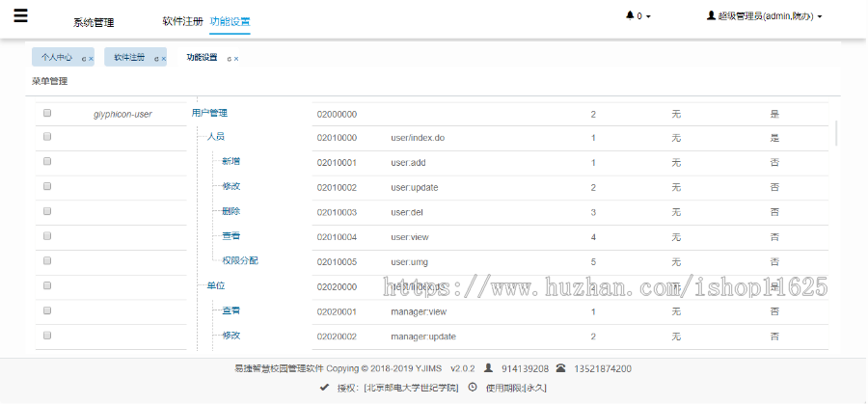Open the notification count dropdown caret
Image resolution: width=868 pixels, height=404 pixels.
click(x=648, y=16)
